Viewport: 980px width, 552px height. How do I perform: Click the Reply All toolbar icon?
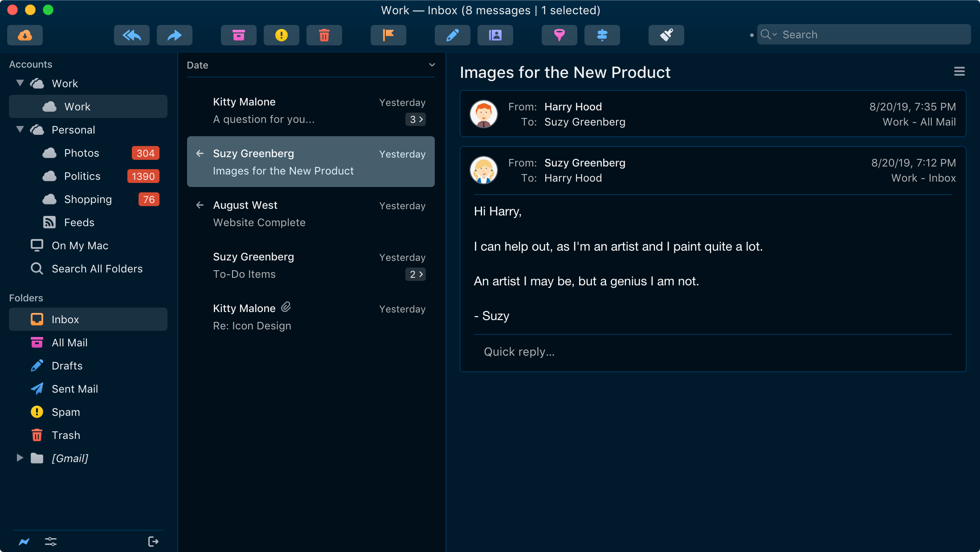tap(132, 35)
